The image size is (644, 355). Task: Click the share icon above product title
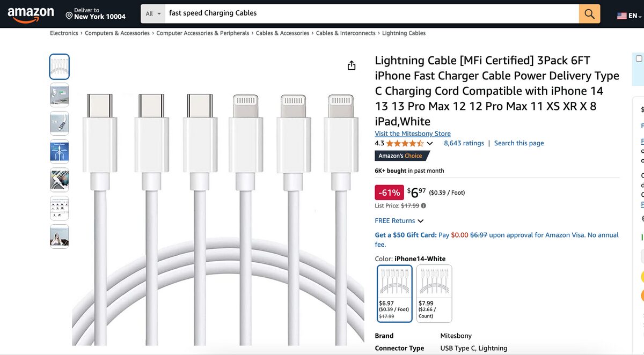pos(352,64)
